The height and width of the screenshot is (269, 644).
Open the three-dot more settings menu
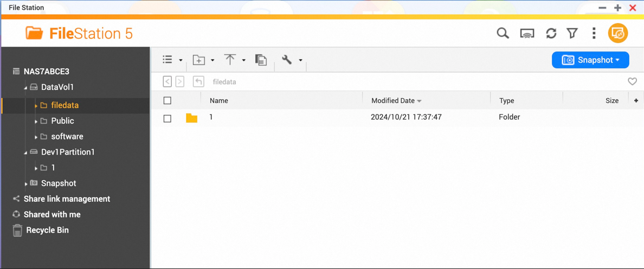pos(594,33)
